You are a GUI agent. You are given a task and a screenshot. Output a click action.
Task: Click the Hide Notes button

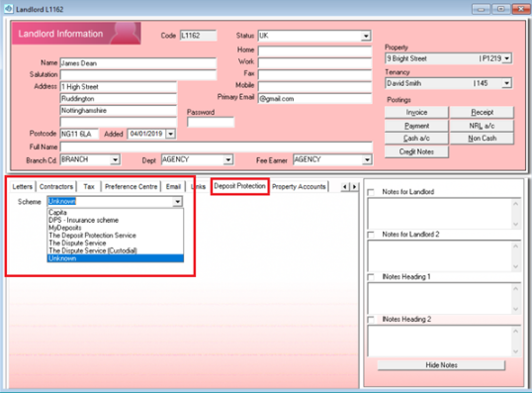tap(441, 365)
